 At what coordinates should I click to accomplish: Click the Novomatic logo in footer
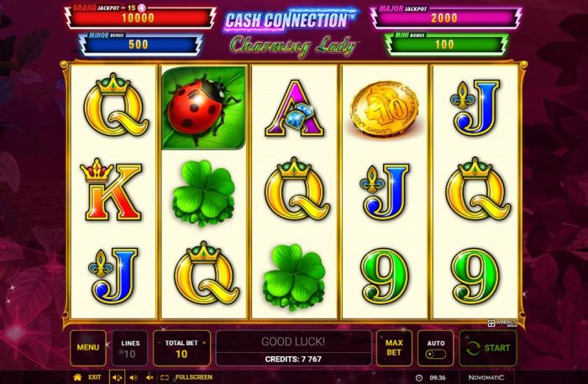coord(486,377)
